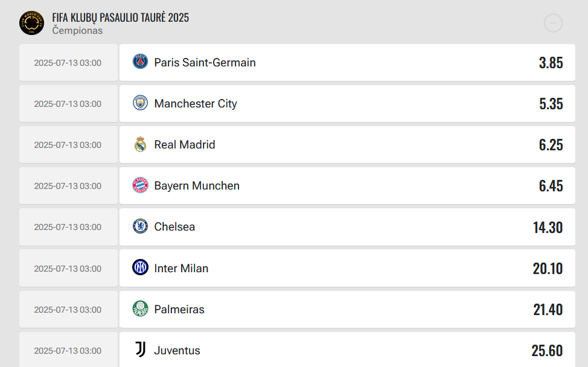Click the date cell beside Paris Saint-Germain
The image size is (588, 367).
(x=68, y=63)
